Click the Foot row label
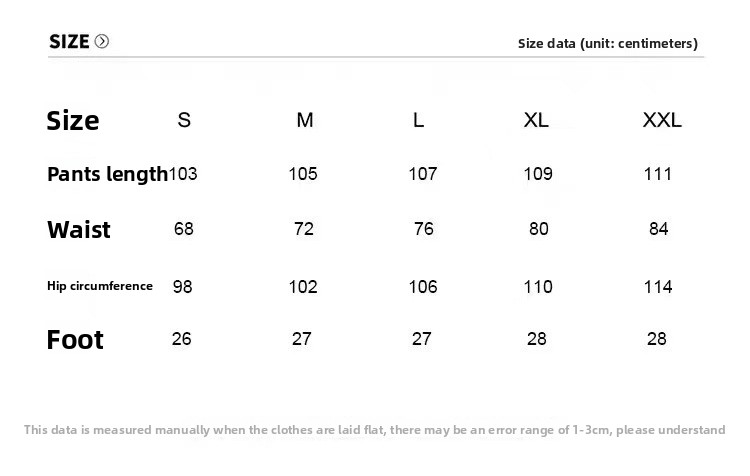This screenshot has width=750, height=476. 75,340
